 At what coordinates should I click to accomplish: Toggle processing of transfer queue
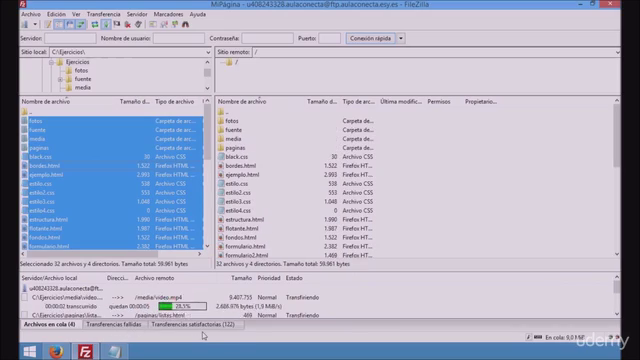(106, 24)
